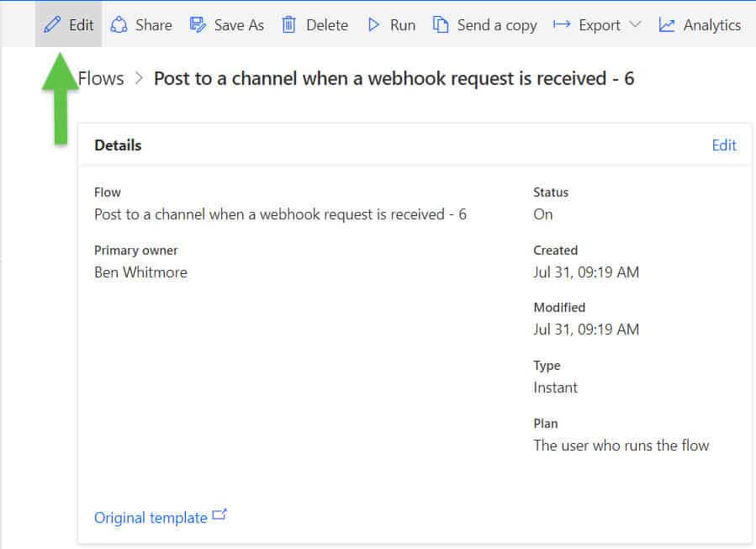Select the Share label in the toolbar

pos(154,25)
